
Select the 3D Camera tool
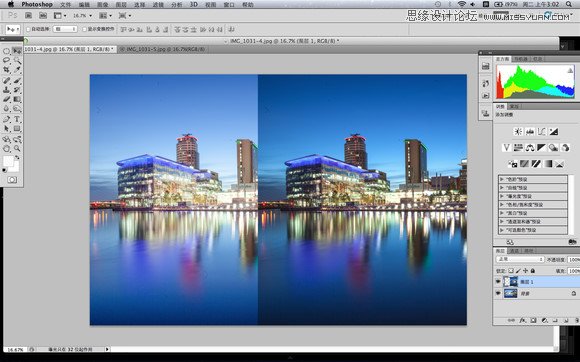(17, 139)
